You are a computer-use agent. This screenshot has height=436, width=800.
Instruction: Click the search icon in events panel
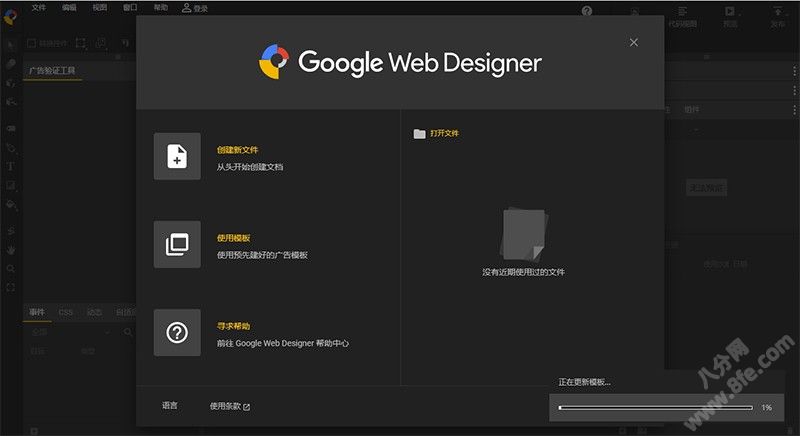pos(128,332)
